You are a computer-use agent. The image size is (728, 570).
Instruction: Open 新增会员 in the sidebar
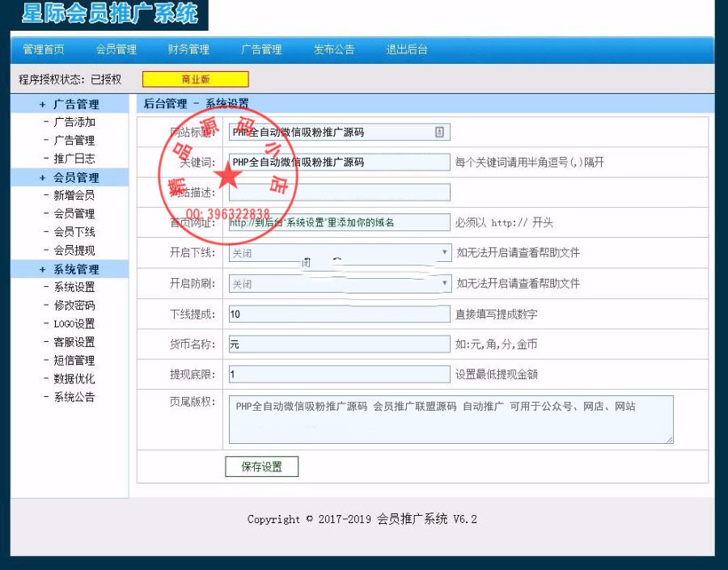[x=71, y=195]
